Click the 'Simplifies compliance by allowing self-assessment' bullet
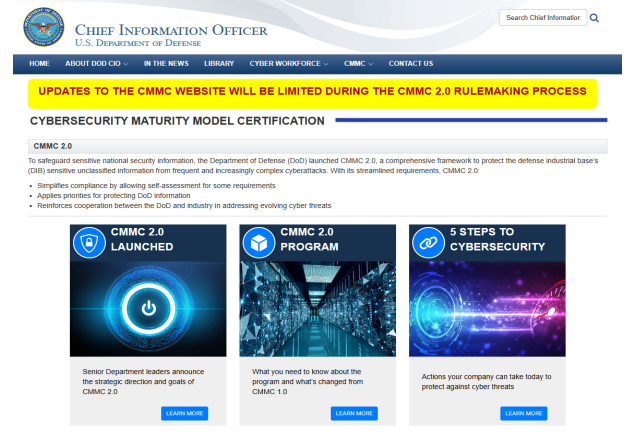Viewport: 628px width, 440px height. (x=156, y=186)
